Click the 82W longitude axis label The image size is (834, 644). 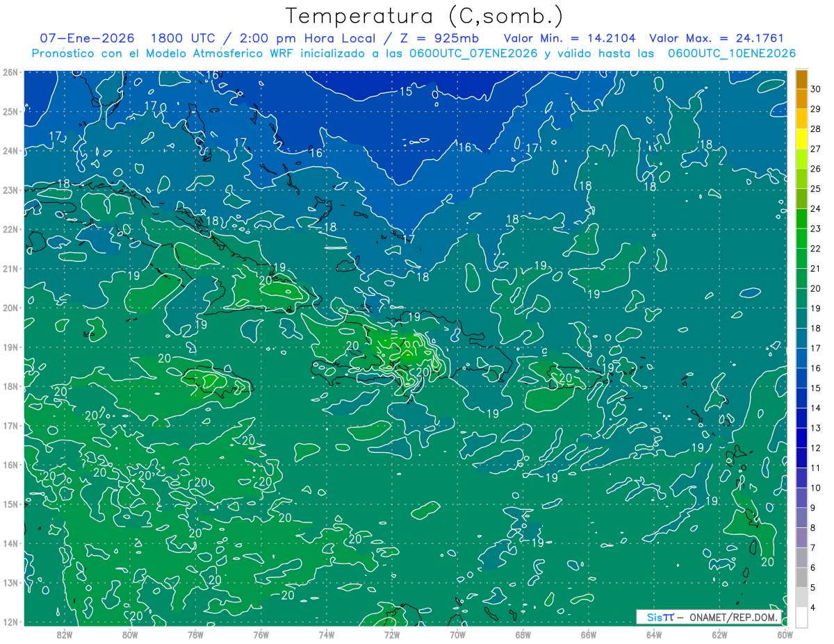click(x=64, y=634)
